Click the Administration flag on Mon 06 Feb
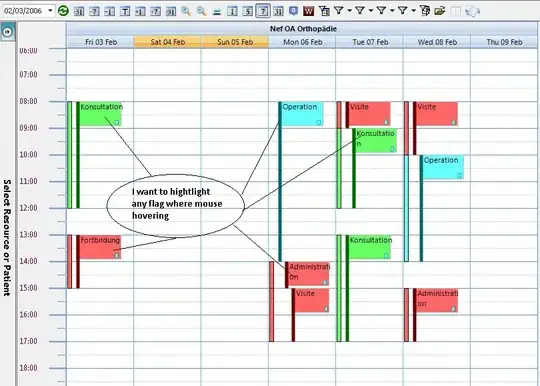Viewport: 540px width, 386px height. pyautogui.click(x=309, y=274)
